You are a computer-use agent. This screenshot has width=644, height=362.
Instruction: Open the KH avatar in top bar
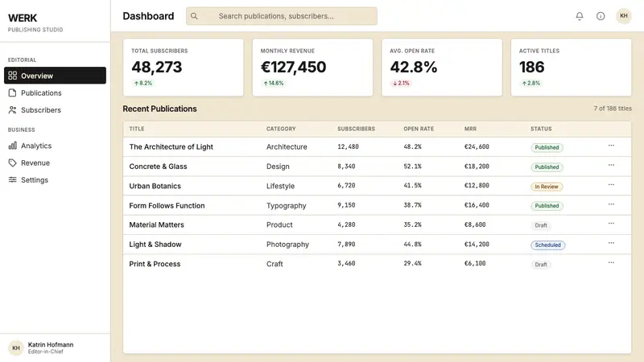pos(623,16)
